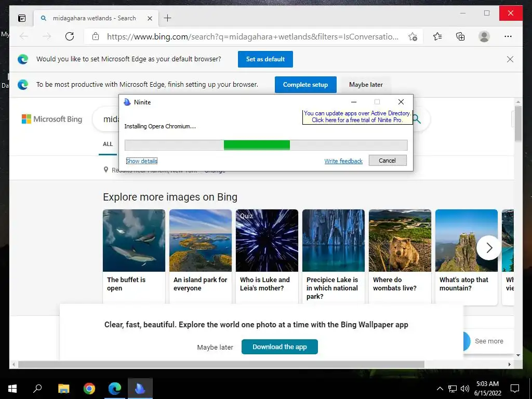
Task: Open the Edge profile avatar
Action: click(484, 36)
